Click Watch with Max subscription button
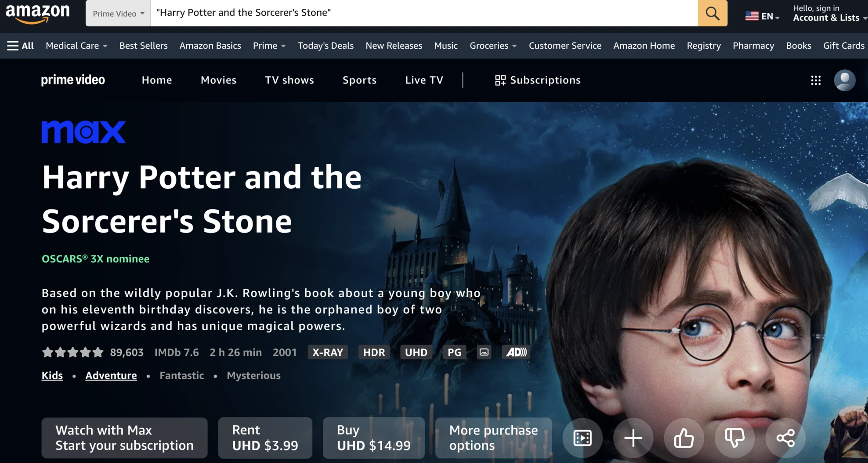The image size is (868, 463). pyautogui.click(x=124, y=438)
